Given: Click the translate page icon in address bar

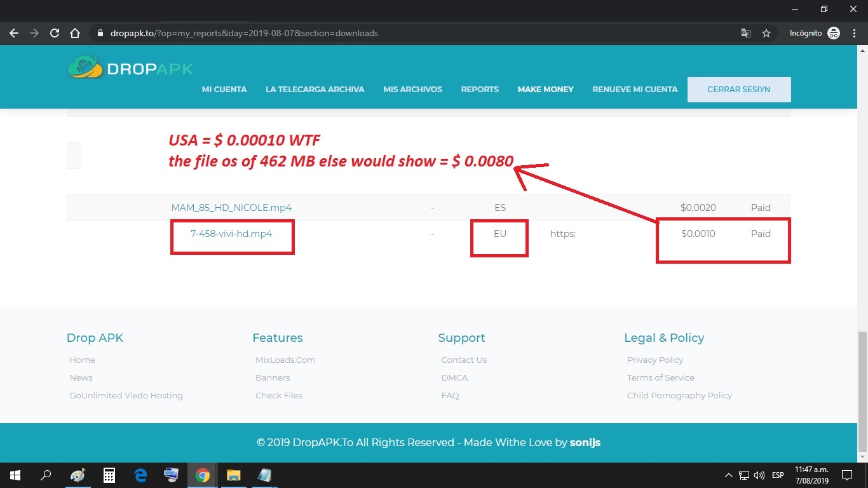Looking at the screenshot, I should pyautogui.click(x=746, y=33).
